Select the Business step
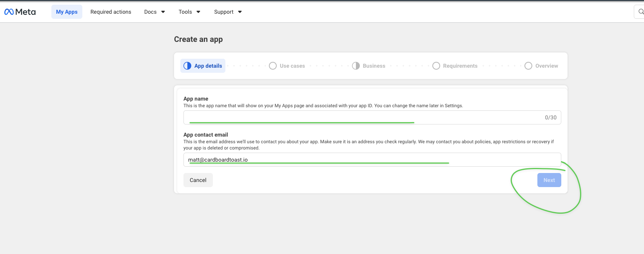 (x=368, y=66)
